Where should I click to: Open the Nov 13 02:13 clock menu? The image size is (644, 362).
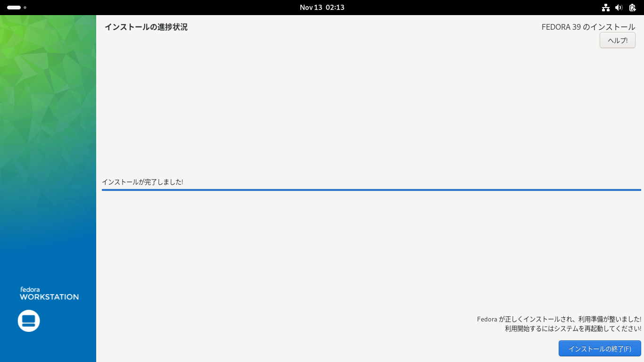click(322, 8)
